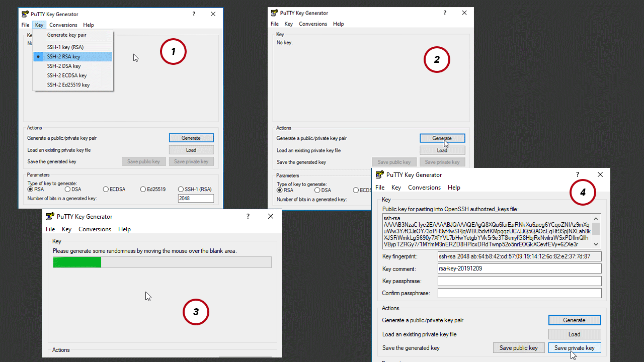Save the private key in window 4
Image resolution: width=644 pixels, height=362 pixels.
(x=574, y=347)
